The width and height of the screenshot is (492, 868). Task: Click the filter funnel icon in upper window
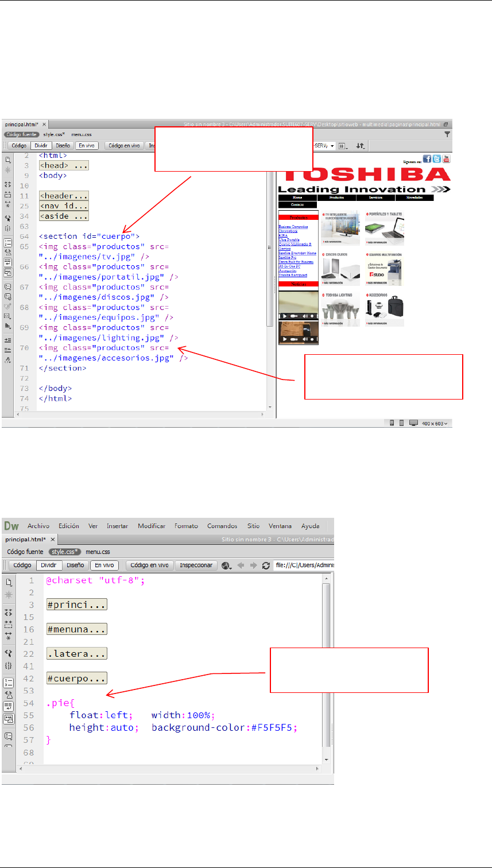(447, 134)
